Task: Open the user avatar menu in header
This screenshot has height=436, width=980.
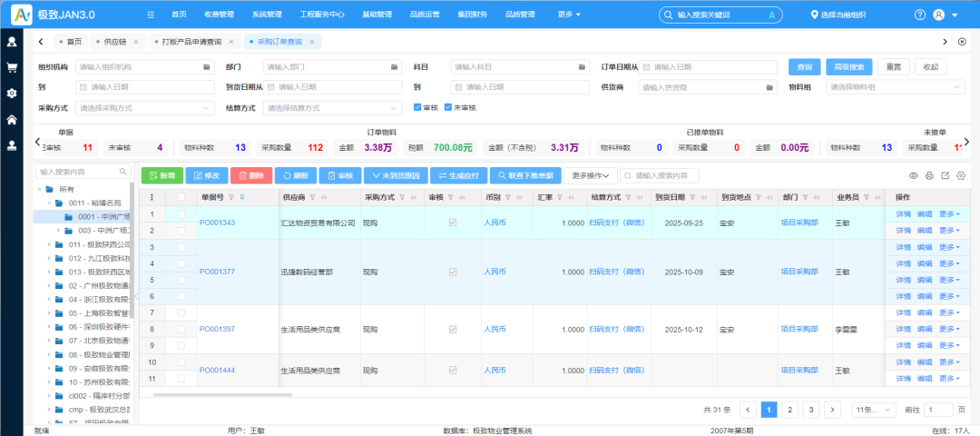Action: tap(938, 15)
